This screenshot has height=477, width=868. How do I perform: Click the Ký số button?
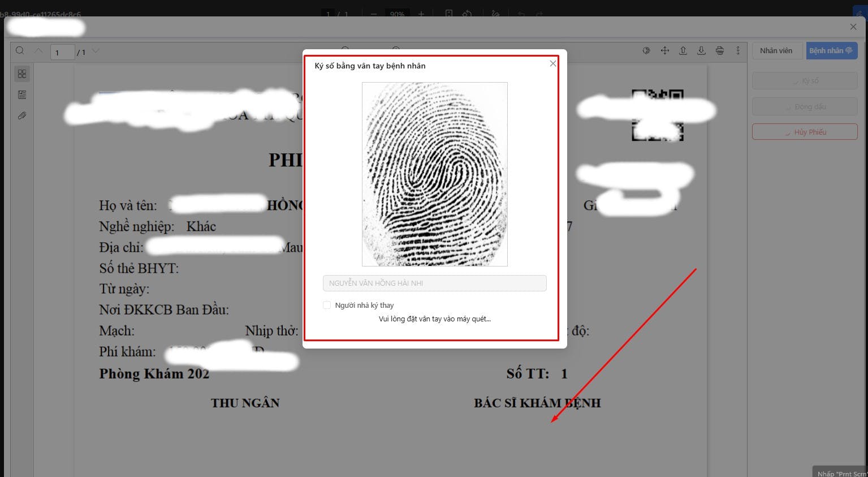tap(805, 81)
